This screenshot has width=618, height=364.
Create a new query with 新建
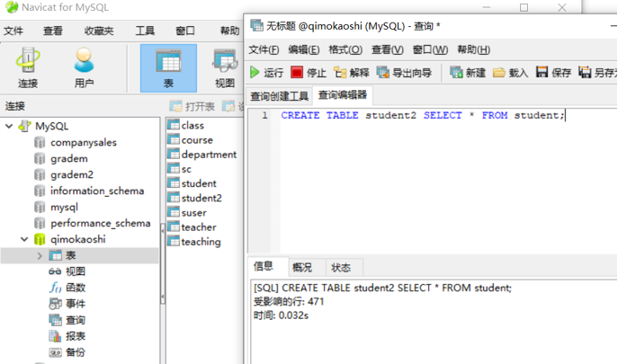point(468,73)
